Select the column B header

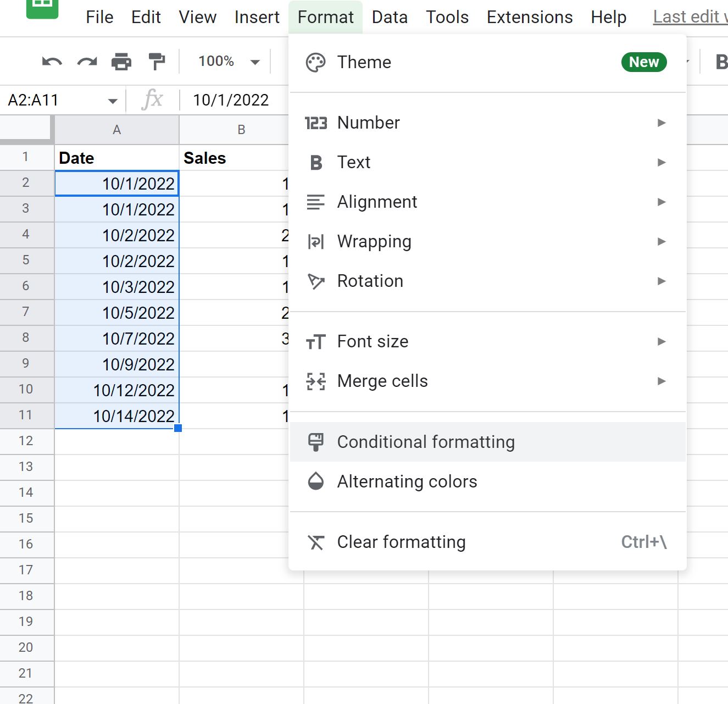click(242, 129)
